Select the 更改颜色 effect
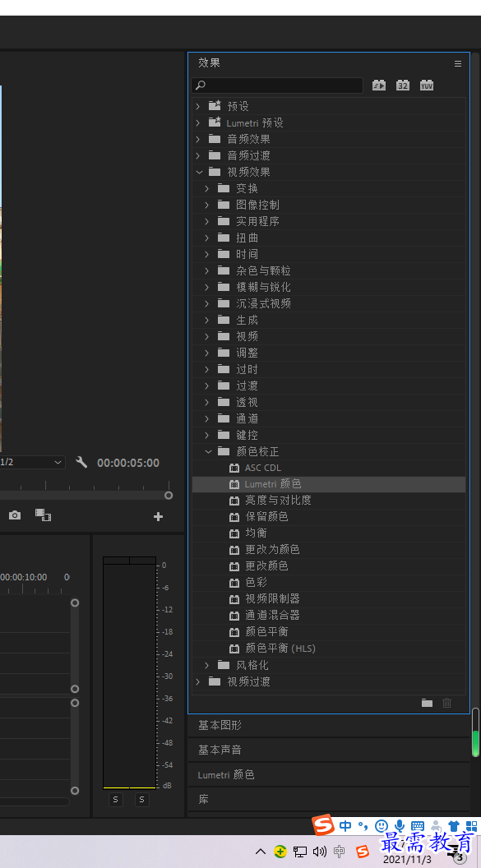481x868 pixels. click(x=329, y=566)
